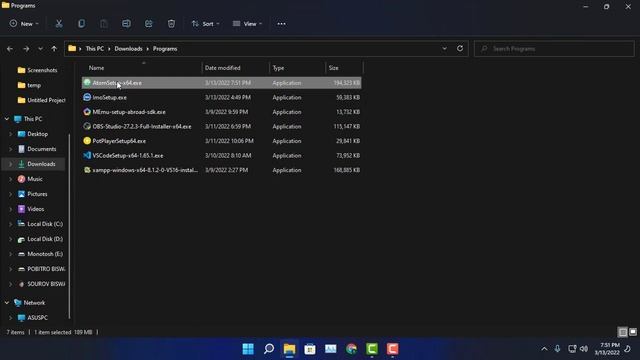The width and height of the screenshot is (640, 360).
Task: Click Downloads in address breadcrumb
Action: tap(128, 49)
